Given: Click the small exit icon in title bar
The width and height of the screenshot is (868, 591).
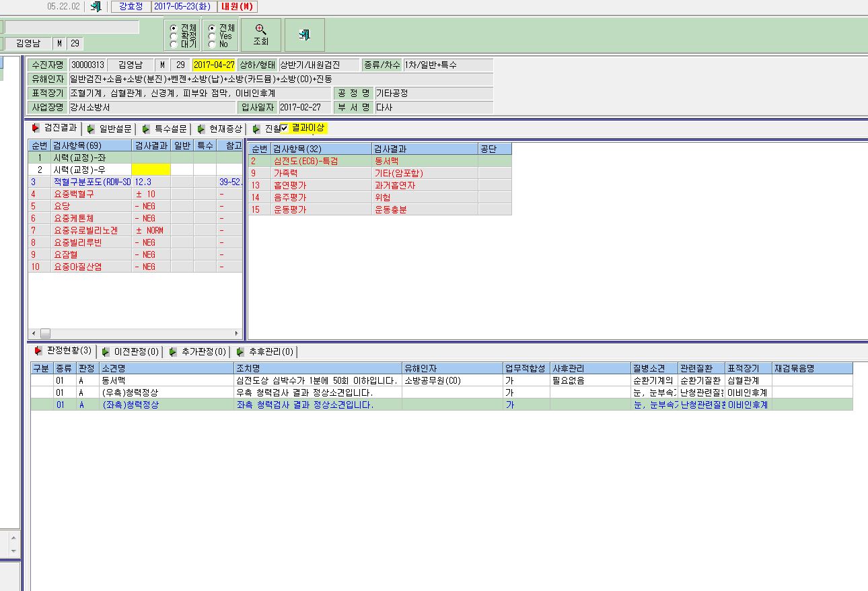Looking at the screenshot, I should tap(96, 7).
